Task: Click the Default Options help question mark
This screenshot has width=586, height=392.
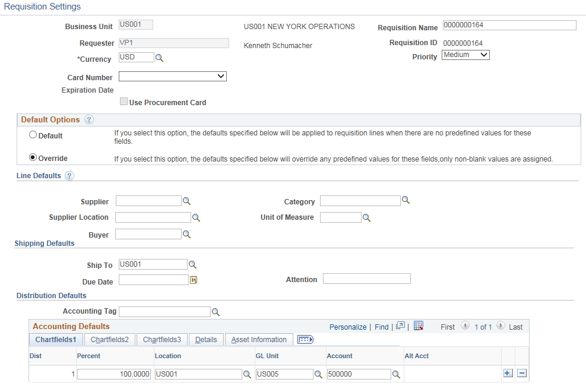Action: click(89, 119)
